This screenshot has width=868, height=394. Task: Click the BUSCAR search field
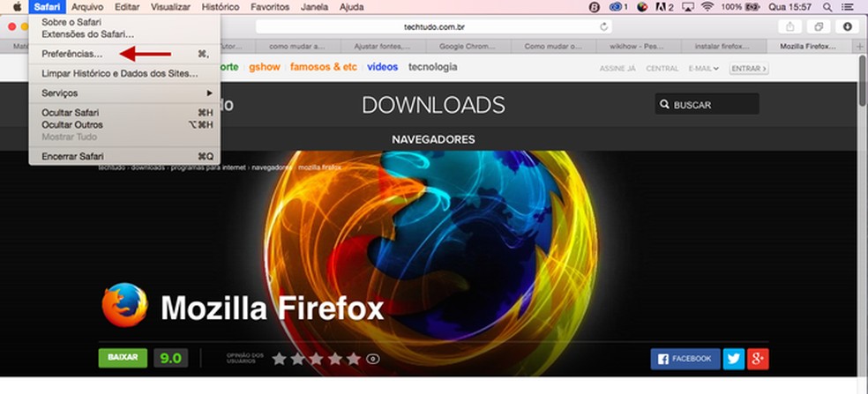(x=707, y=104)
